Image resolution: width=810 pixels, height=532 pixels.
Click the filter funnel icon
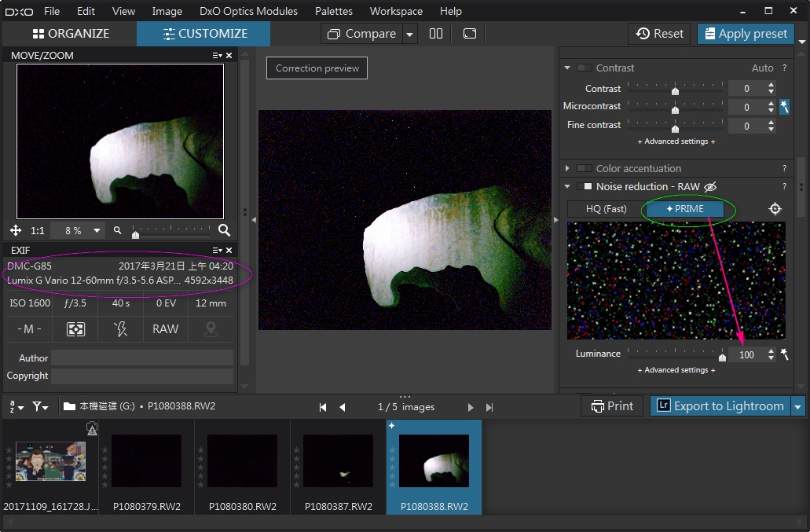40,406
